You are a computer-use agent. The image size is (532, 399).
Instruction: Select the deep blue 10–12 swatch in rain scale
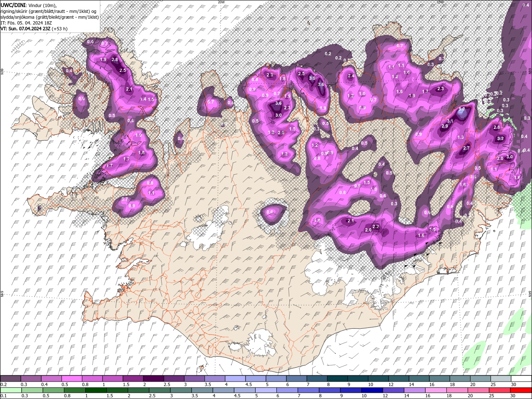371,390
